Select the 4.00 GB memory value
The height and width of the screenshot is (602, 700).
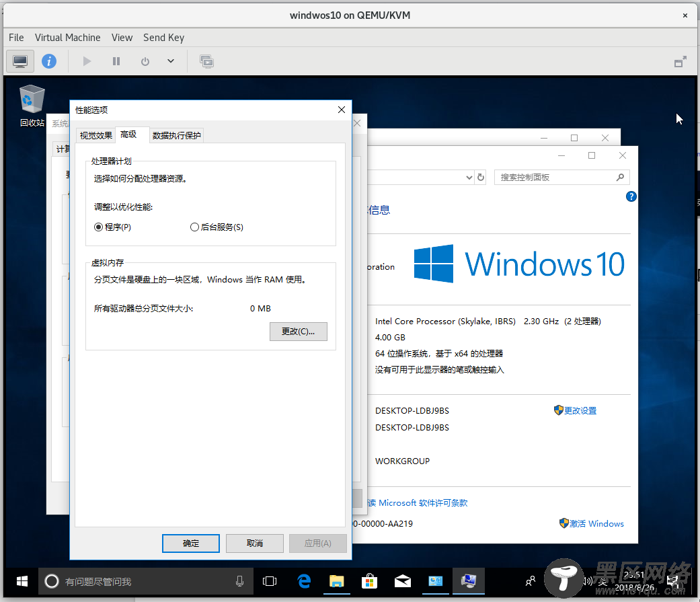390,337
